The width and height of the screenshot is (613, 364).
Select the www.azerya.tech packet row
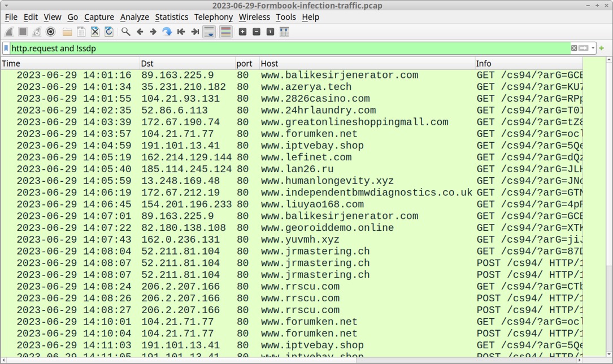point(292,87)
